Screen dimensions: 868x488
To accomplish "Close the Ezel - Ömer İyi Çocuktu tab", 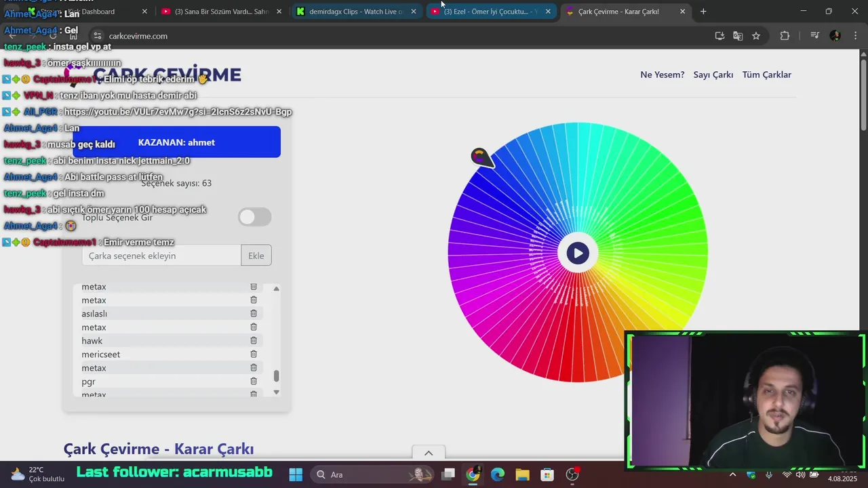I will [x=548, y=12].
